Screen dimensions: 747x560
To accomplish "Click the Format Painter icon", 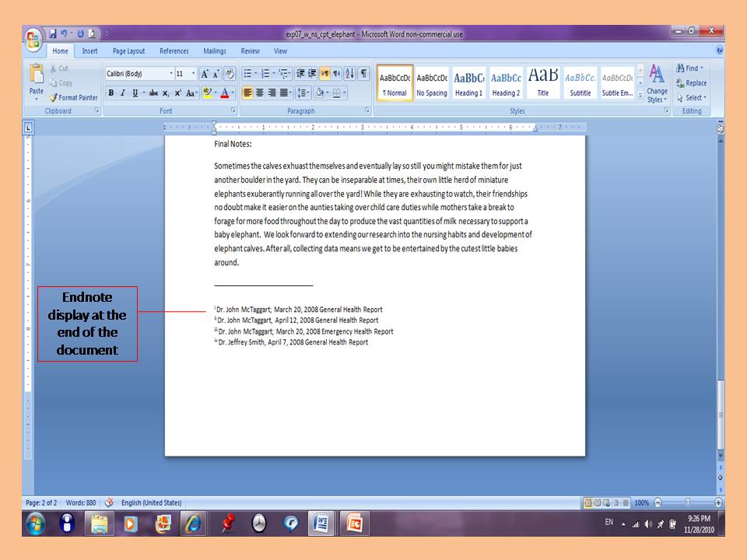I will click(x=73, y=98).
